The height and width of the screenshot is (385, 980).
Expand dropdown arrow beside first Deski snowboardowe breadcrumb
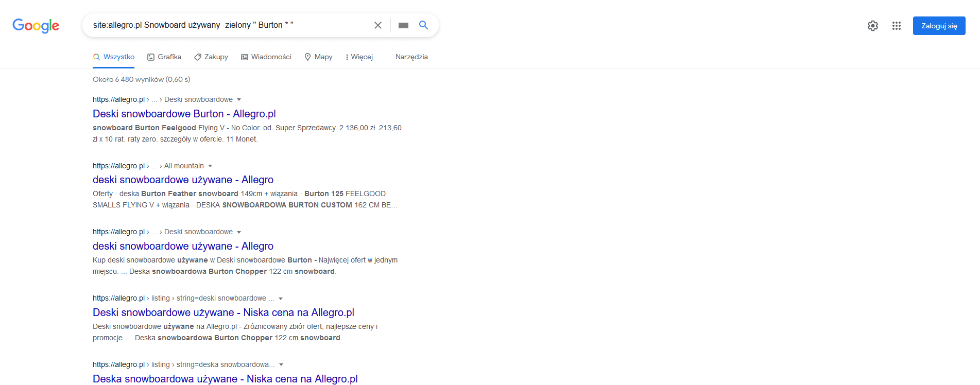(x=239, y=100)
